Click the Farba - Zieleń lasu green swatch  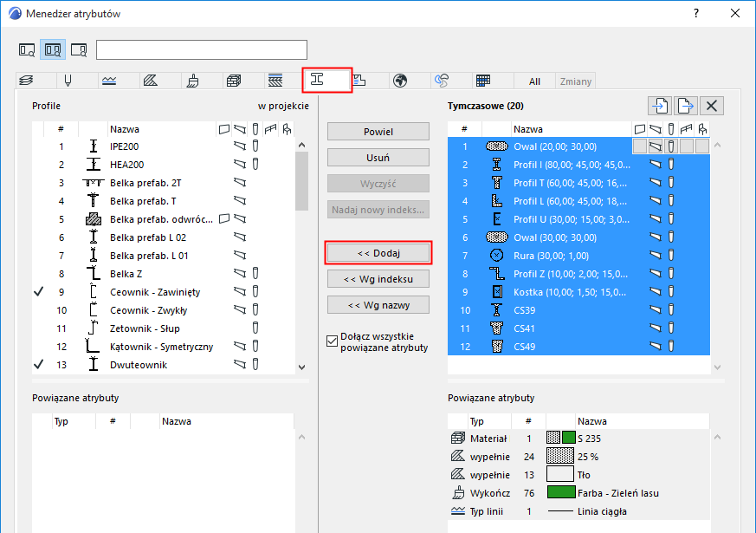tap(561, 492)
